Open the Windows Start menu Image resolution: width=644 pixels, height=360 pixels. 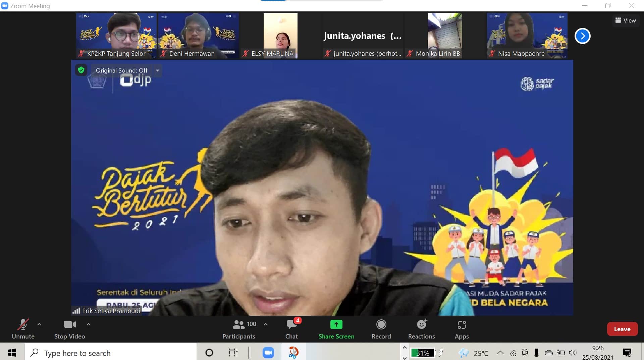(12, 353)
